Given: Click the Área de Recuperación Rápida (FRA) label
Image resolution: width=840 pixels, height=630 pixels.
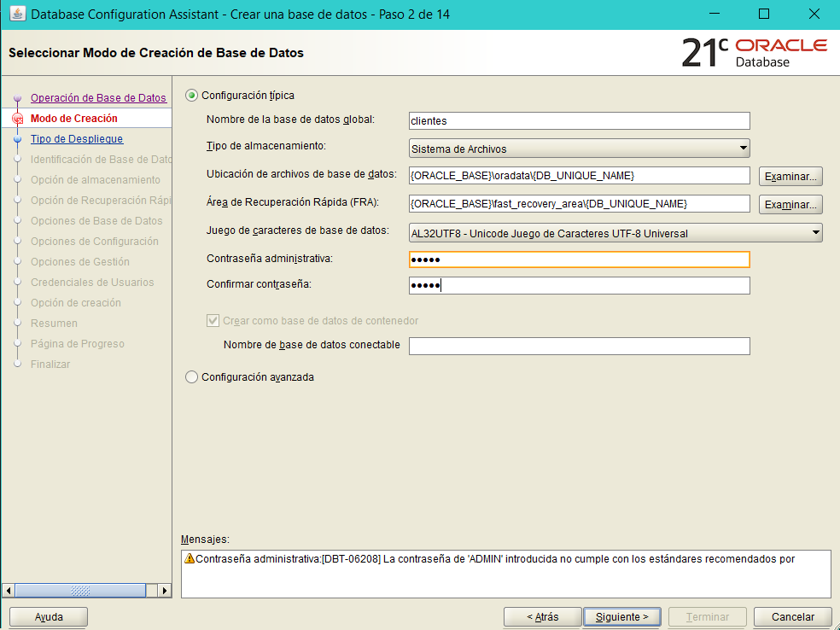Looking at the screenshot, I should 293,202.
